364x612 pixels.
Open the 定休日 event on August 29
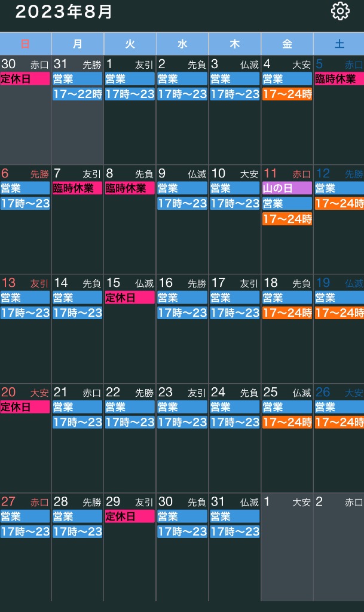(x=130, y=516)
